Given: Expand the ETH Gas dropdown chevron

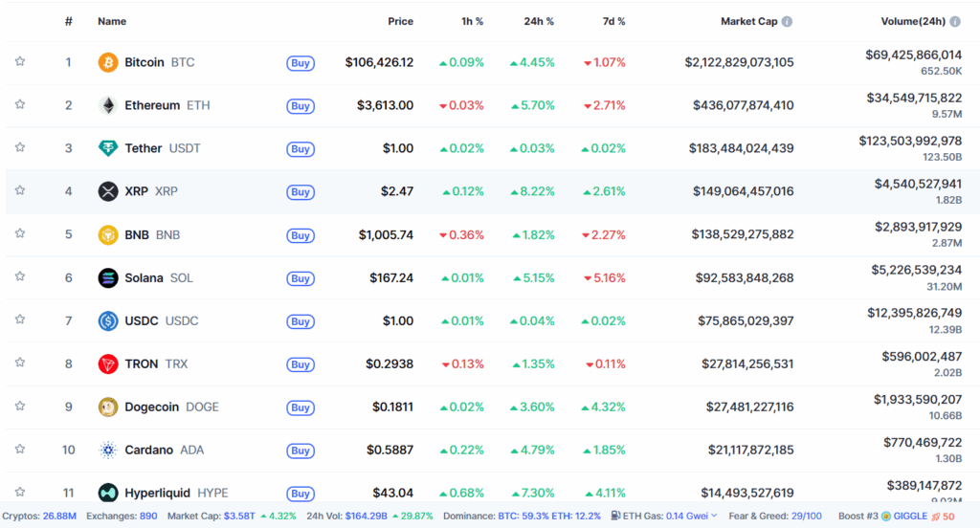Looking at the screenshot, I should point(714,517).
